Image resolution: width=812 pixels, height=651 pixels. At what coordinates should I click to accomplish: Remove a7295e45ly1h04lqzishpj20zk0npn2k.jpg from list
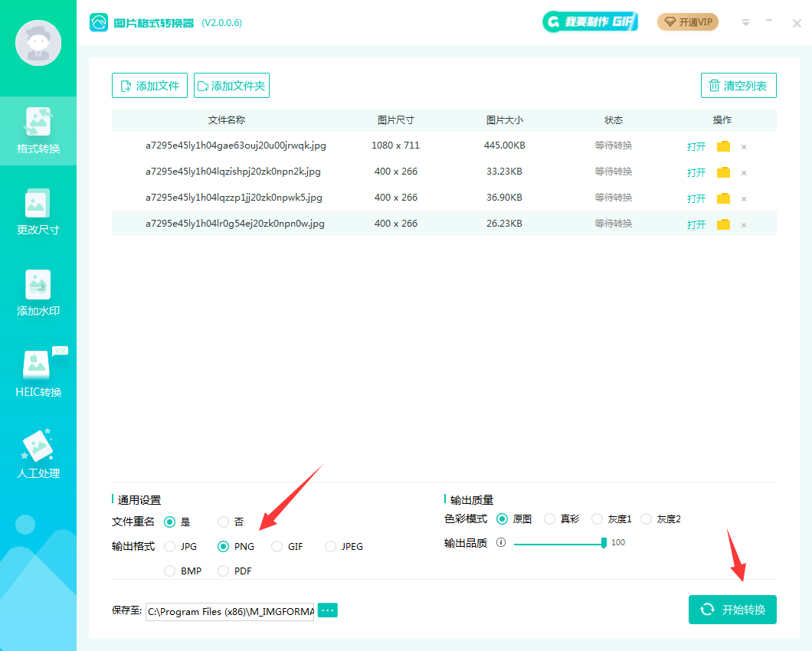744,173
